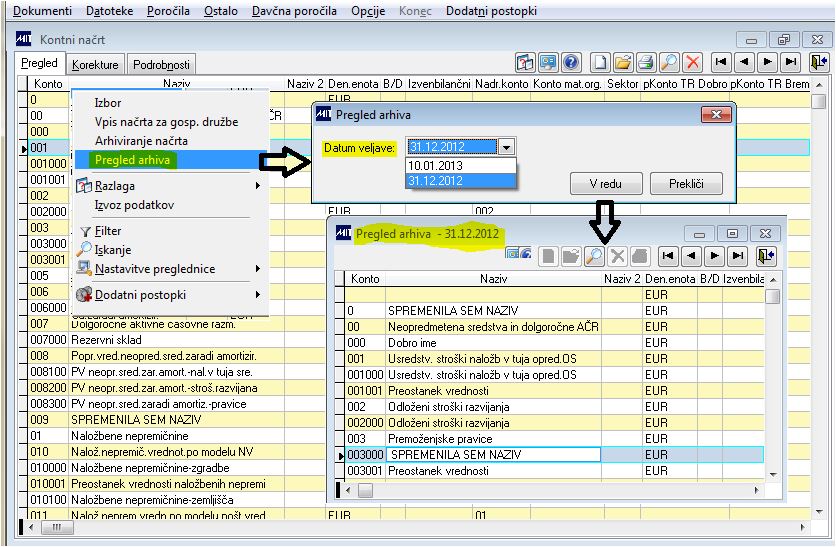Open the Davčna poročila menu
The width and height of the screenshot is (836, 547).
click(x=294, y=11)
